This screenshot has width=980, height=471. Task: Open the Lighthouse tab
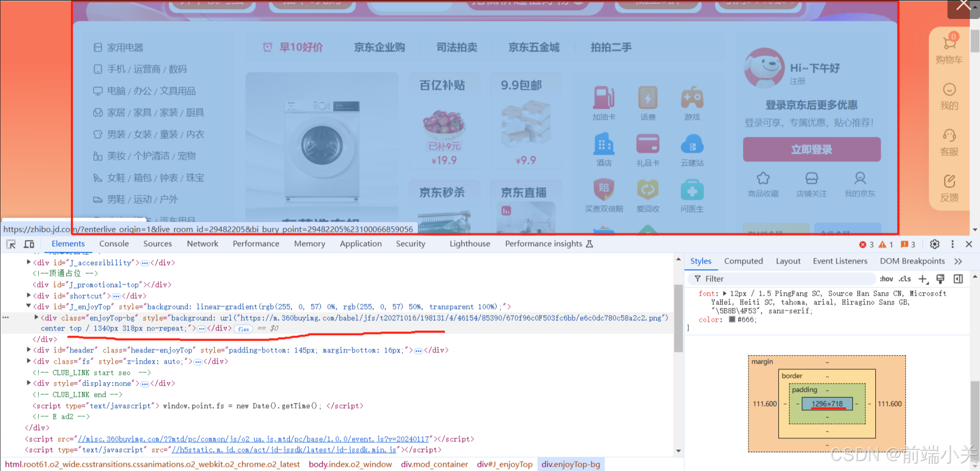click(x=469, y=244)
